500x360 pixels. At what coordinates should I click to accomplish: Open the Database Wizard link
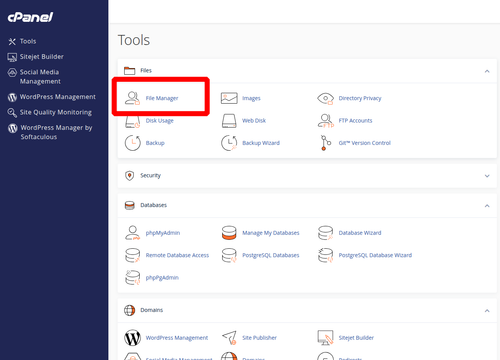point(360,233)
